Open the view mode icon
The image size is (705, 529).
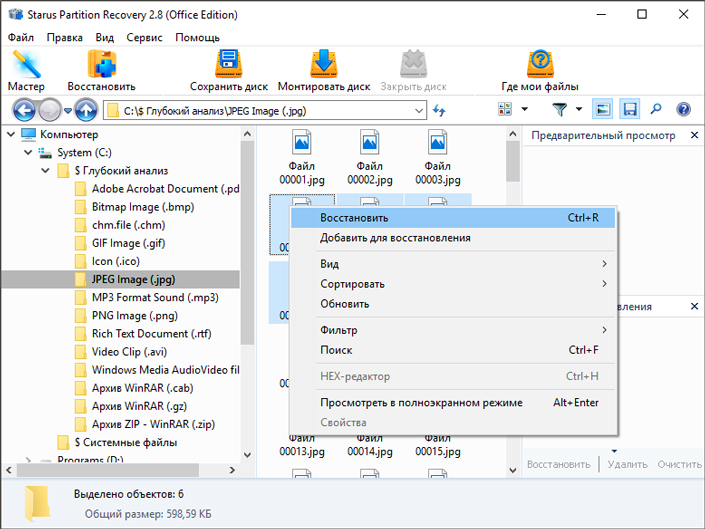(x=505, y=109)
